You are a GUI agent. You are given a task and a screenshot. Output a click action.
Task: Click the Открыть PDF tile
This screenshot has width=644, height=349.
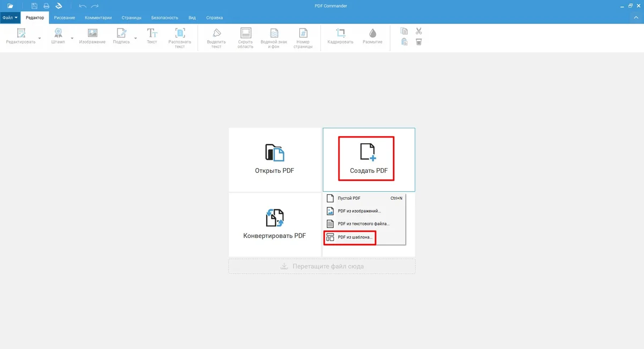click(275, 159)
